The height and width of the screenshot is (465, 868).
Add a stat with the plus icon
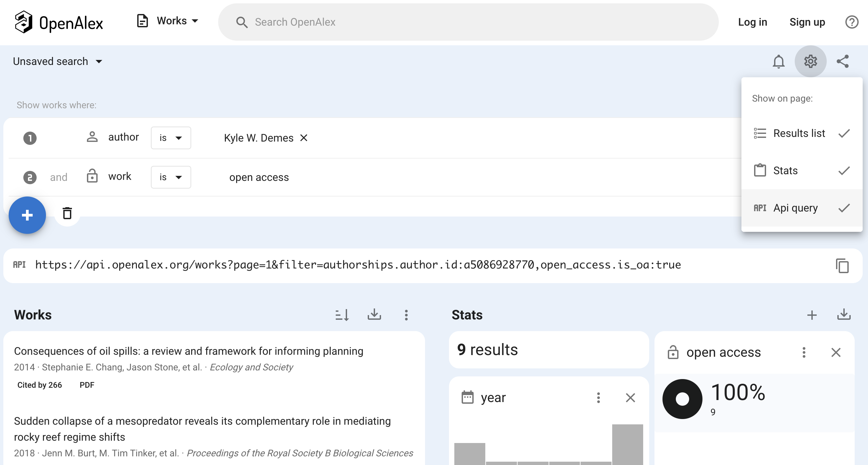812,315
